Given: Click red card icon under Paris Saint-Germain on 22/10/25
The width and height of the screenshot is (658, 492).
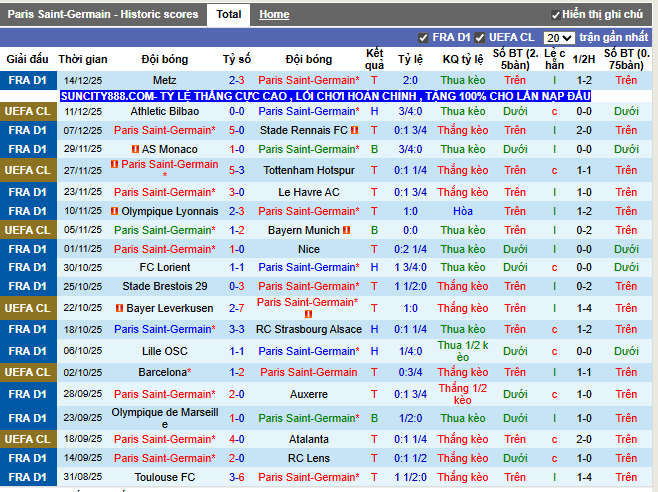Looking at the screenshot, I should (308, 314).
